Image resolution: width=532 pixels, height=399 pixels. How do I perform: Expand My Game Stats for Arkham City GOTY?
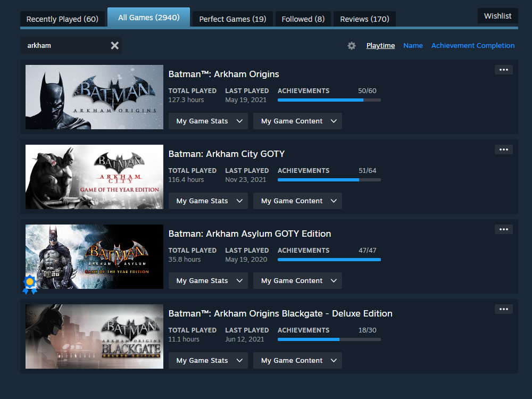(x=208, y=201)
